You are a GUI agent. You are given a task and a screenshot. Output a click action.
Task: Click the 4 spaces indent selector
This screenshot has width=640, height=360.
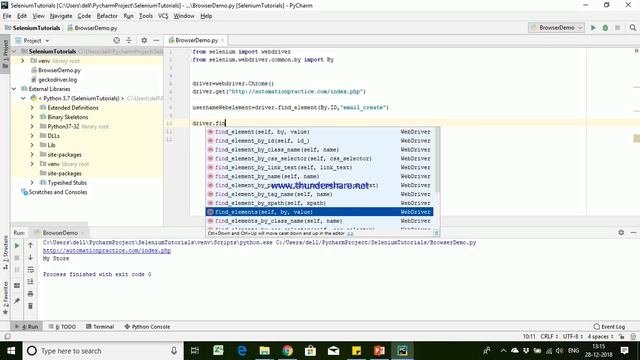click(x=600, y=337)
